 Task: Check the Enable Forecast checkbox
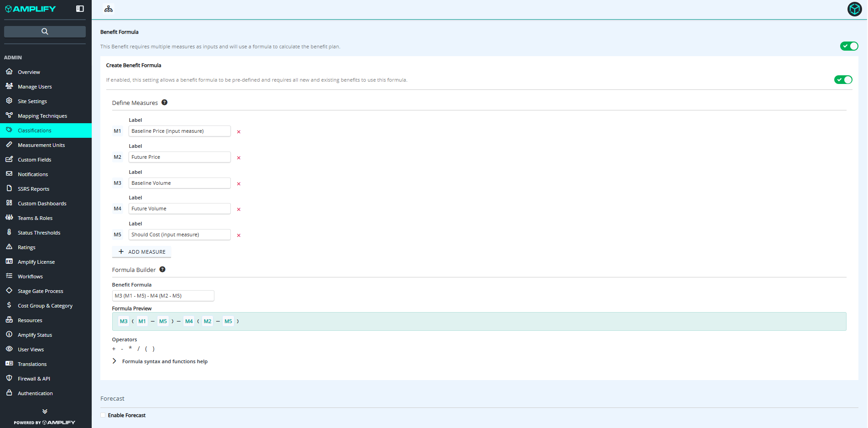[103, 415]
